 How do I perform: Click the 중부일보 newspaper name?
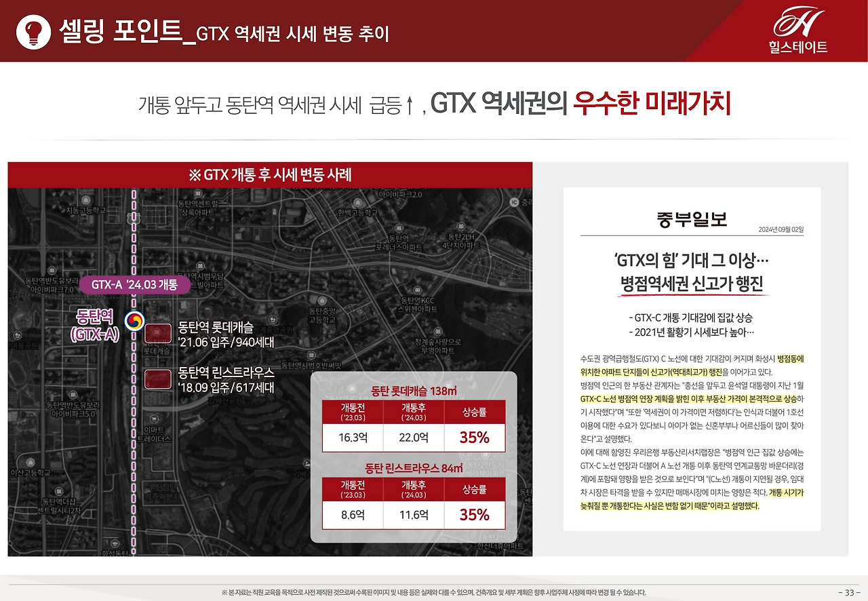click(x=692, y=219)
